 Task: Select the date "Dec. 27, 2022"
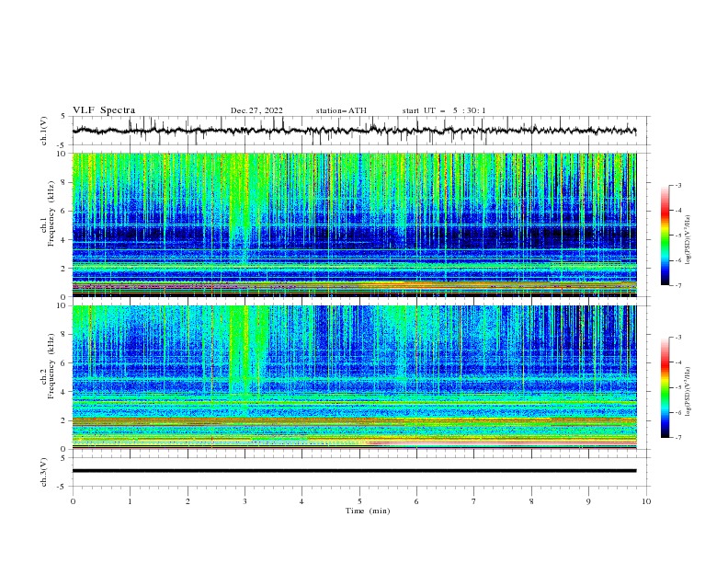(256, 110)
